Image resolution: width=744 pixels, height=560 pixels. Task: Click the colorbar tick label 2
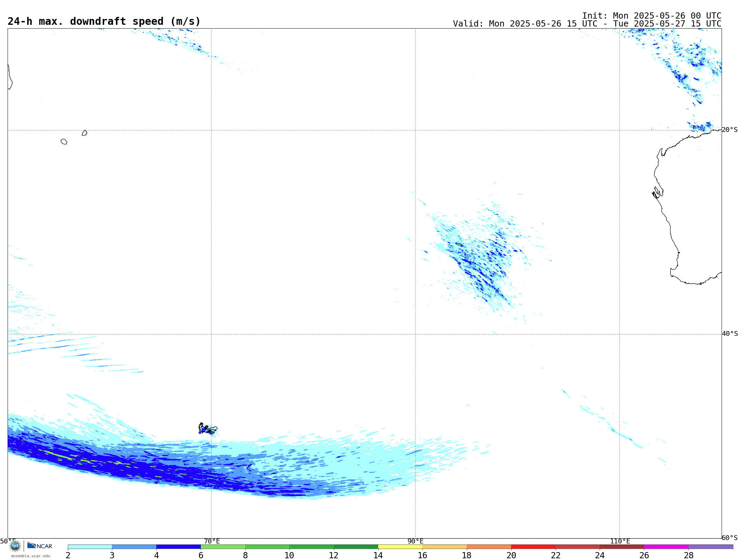click(68, 555)
